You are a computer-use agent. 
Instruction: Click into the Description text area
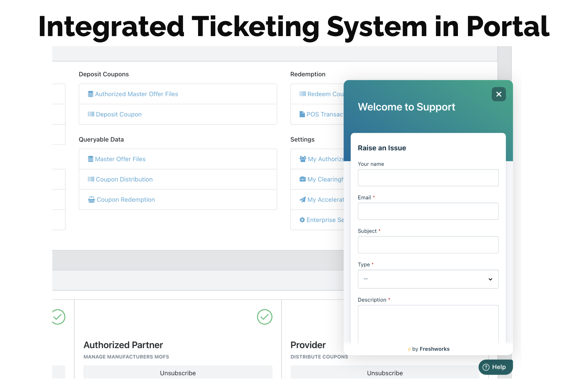point(428,323)
